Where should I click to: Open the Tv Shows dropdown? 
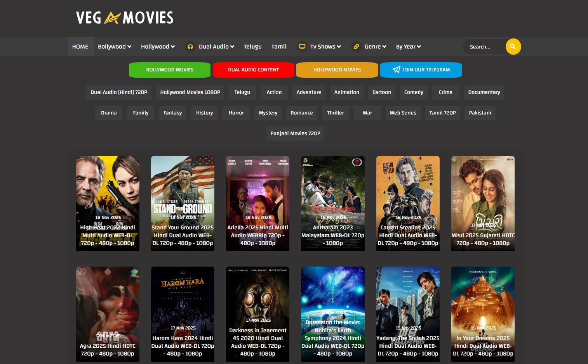point(325,47)
